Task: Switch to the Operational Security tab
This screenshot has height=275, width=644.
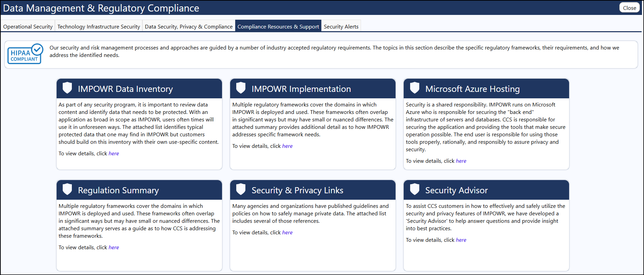Action: pos(28,26)
